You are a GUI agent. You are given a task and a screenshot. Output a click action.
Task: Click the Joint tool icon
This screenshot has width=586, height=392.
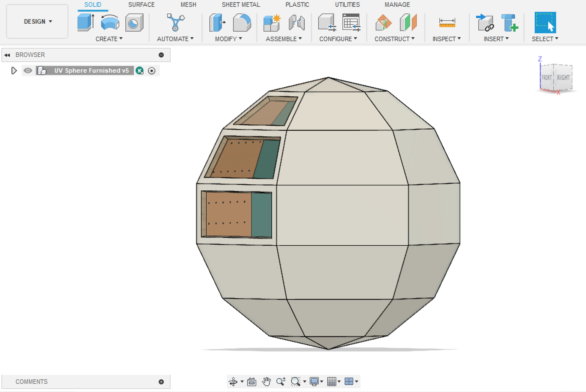tap(297, 23)
